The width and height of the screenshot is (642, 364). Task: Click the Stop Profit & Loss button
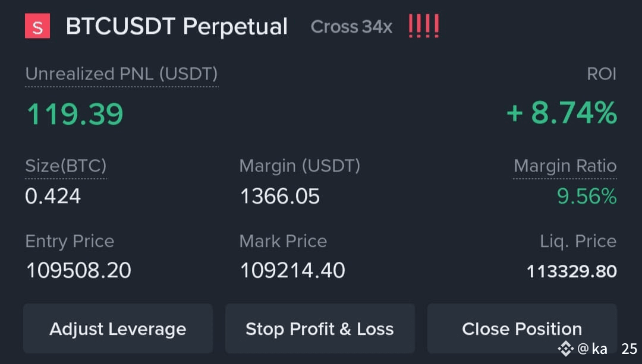tap(320, 328)
